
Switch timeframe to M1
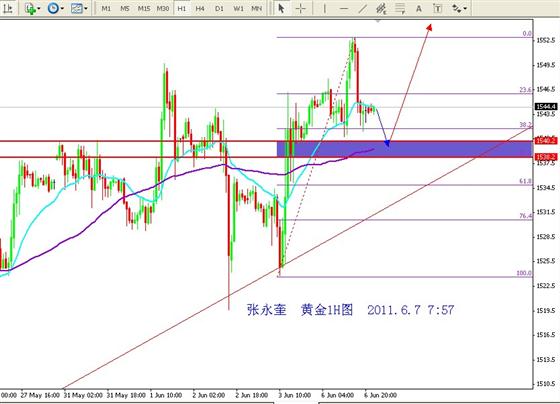tap(106, 8)
